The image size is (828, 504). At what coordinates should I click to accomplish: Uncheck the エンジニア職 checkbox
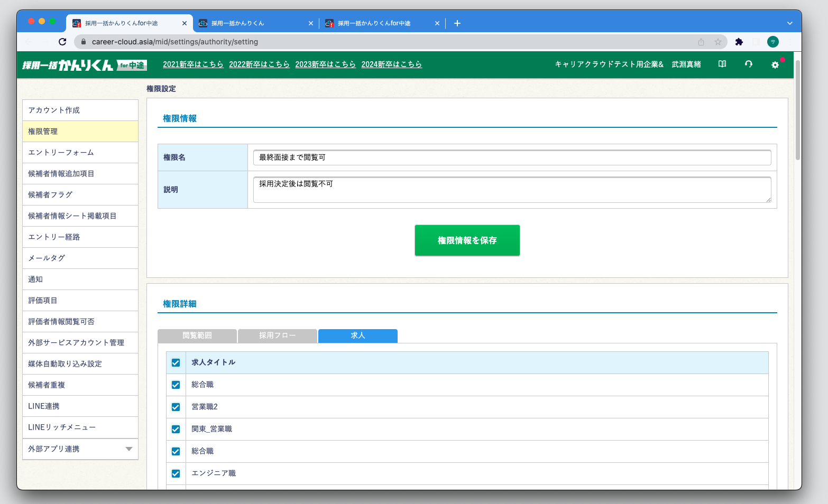point(176,474)
